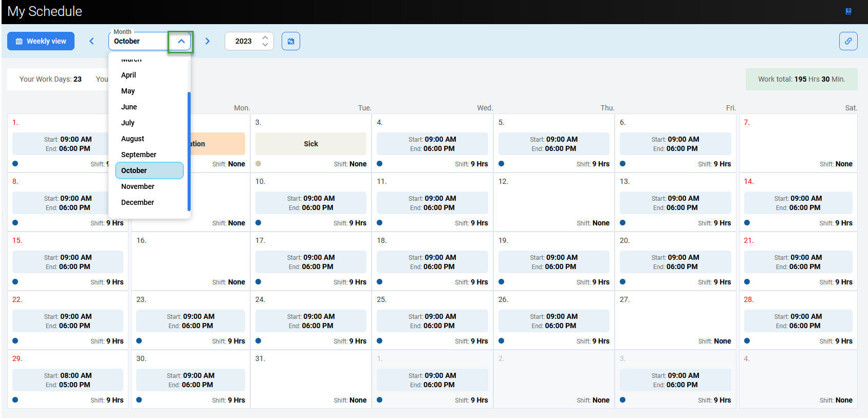Pick July from the month dropdown

[128, 123]
